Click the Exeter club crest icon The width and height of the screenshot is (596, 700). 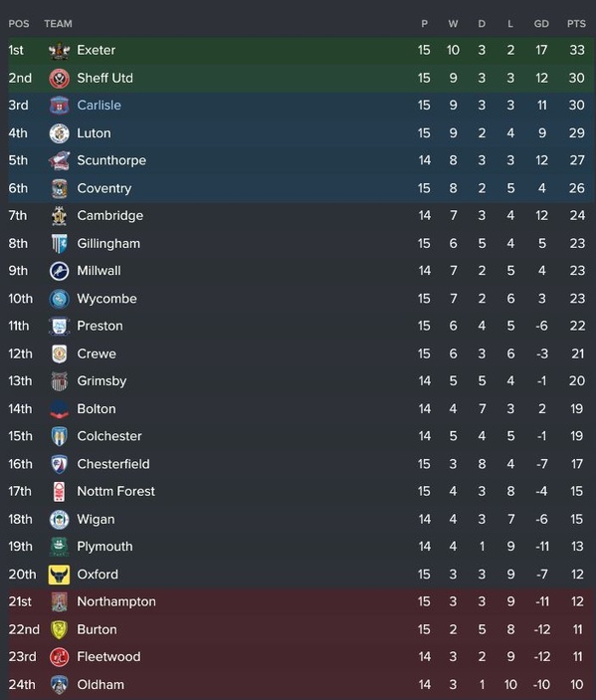click(59, 51)
